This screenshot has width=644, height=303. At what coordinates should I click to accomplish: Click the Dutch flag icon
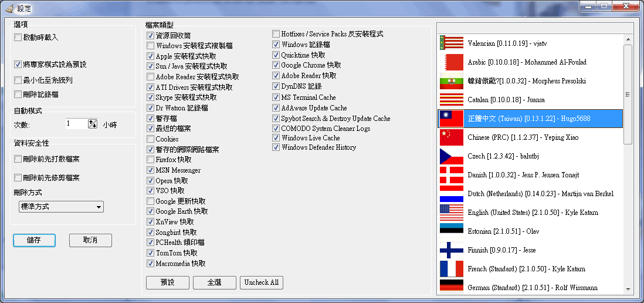tap(452, 194)
